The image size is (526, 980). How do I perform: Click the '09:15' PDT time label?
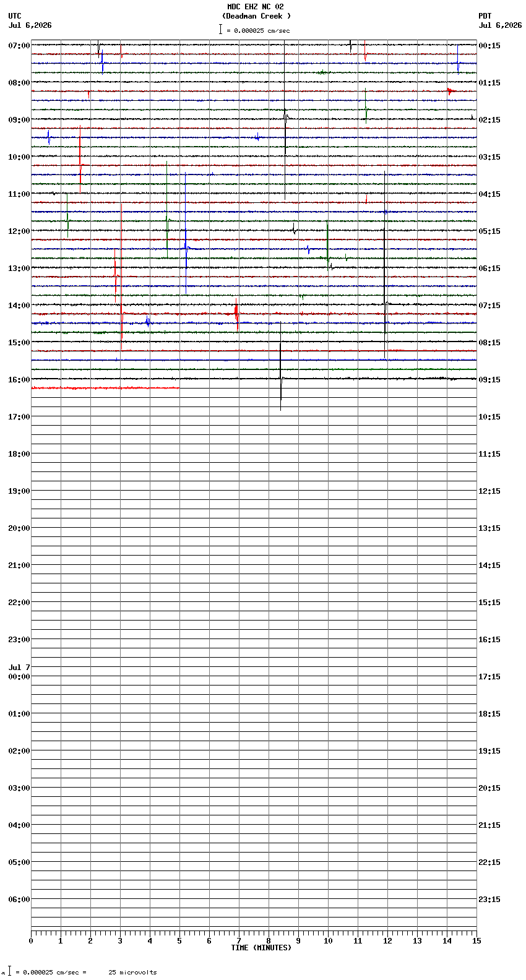pos(489,380)
